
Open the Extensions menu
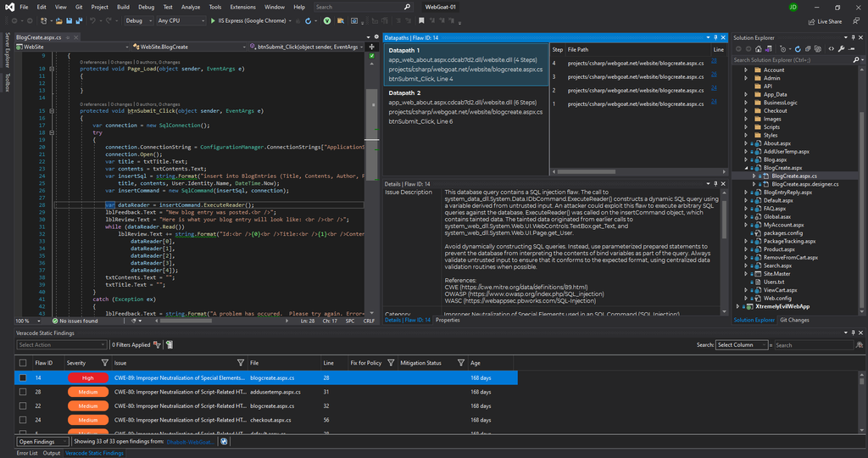242,7
